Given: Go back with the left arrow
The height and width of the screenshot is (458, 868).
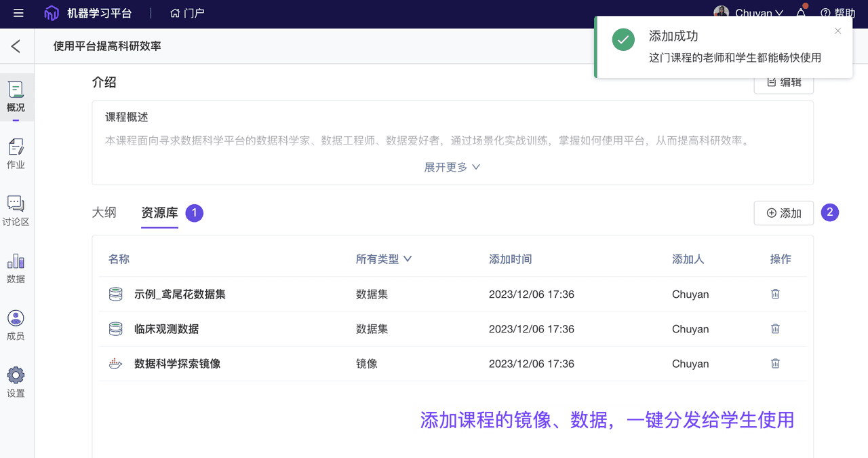Looking at the screenshot, I should tap(16, 46).
